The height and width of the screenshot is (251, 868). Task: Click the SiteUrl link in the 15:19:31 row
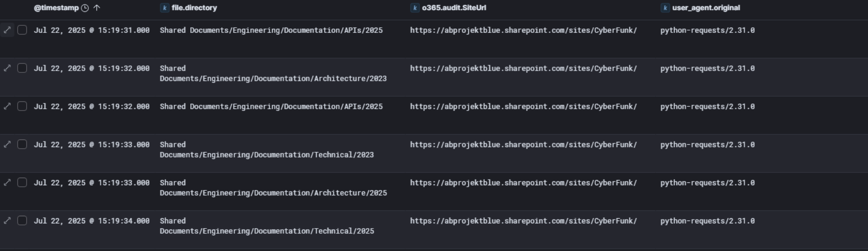(523, 30)
